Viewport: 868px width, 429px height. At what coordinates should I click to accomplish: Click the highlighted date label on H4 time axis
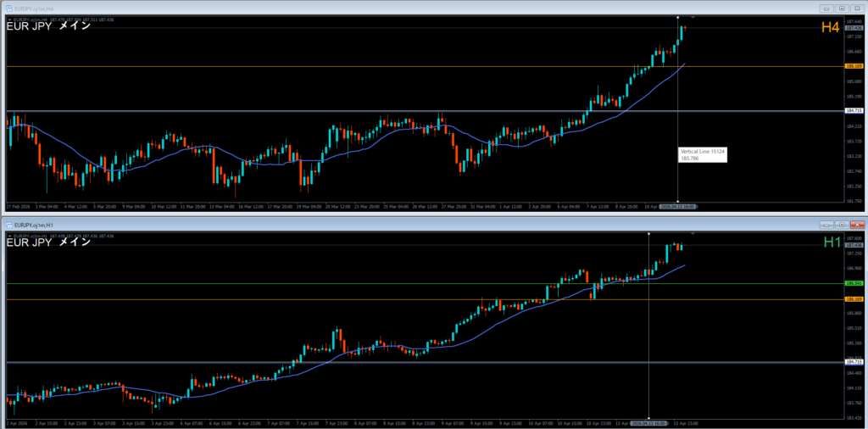coord(677,206)
